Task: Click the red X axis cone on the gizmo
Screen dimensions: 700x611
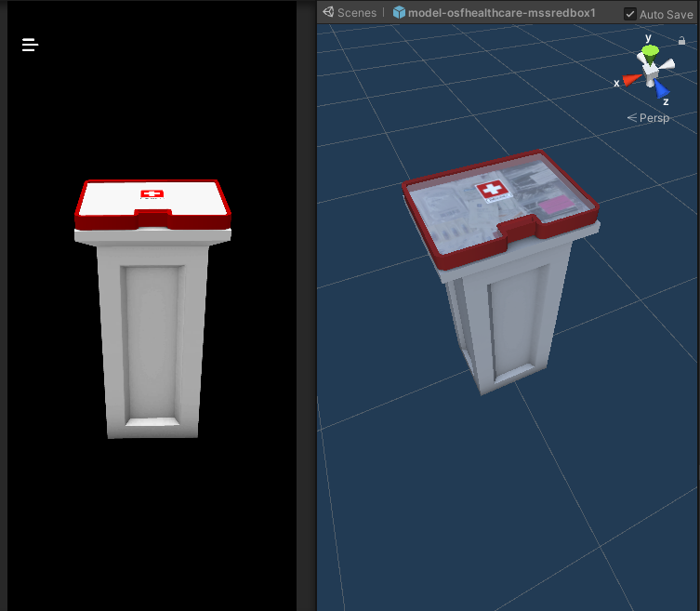Action: [x=631, y=79]
